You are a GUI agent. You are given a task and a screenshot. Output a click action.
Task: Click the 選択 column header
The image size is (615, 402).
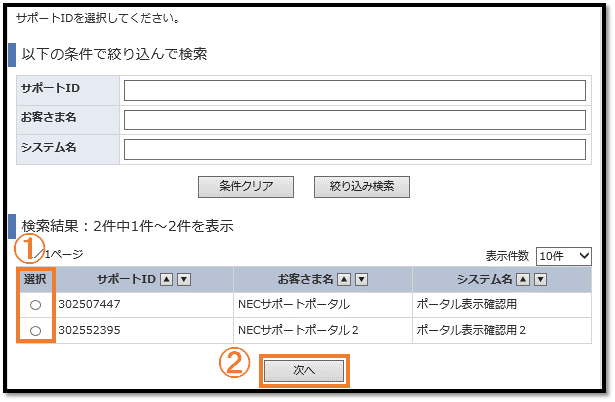pos(35,280)
